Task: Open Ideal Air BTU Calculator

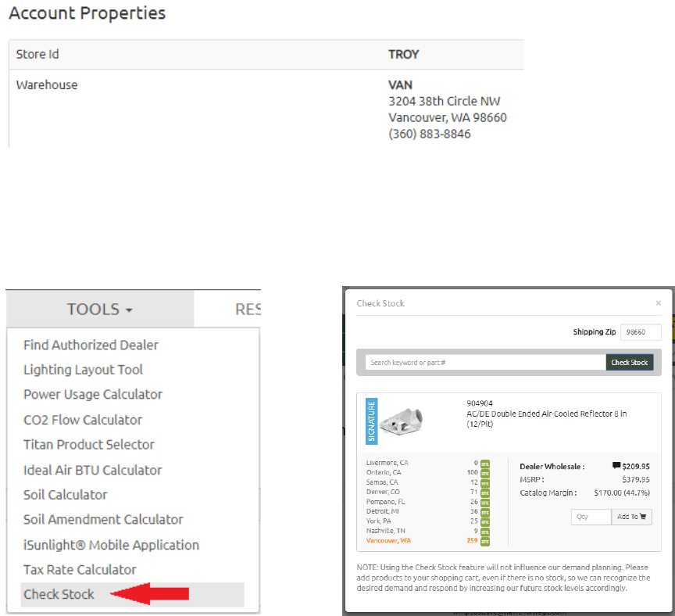Action: click(92, 470)
